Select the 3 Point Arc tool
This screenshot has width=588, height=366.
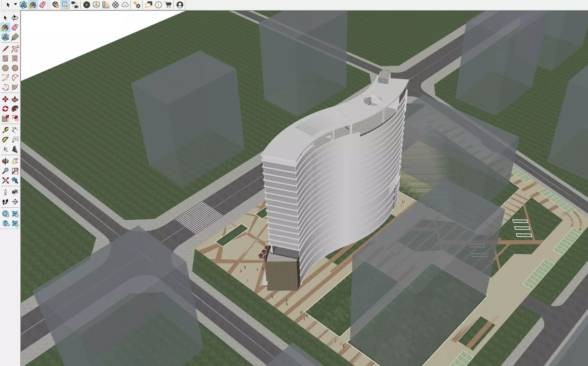click(5, 87)
